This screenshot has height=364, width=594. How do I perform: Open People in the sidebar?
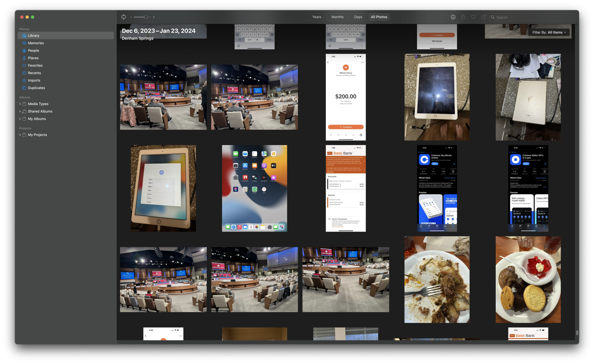point(33,50)
